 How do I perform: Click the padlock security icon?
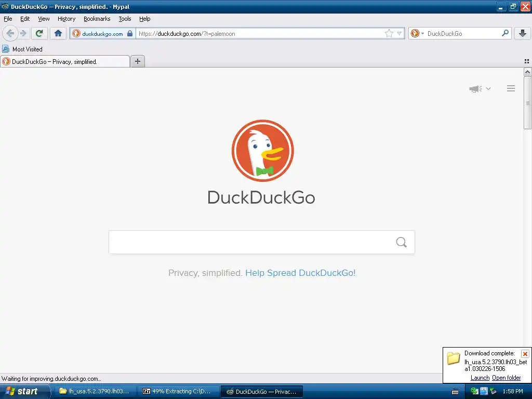129,33
